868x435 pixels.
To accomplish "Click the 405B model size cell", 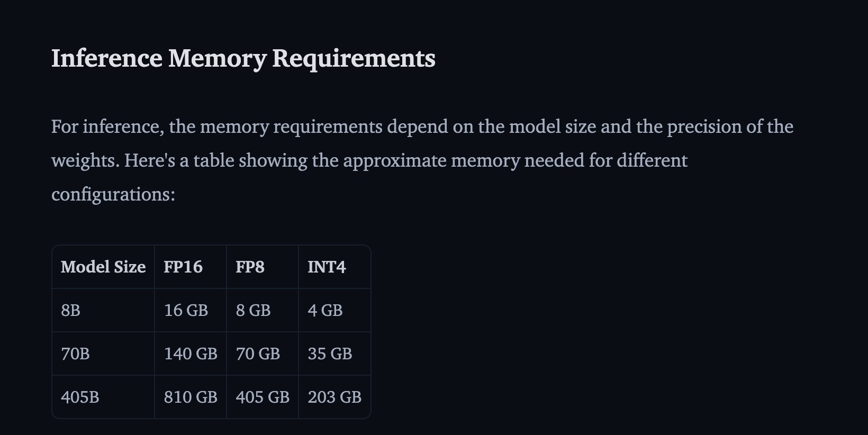I will pos(103,397).
